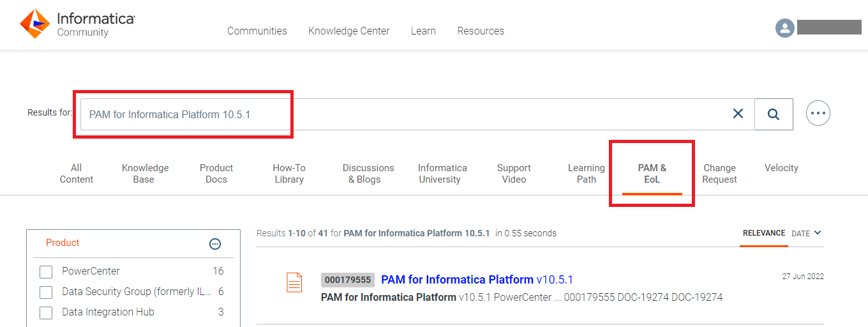Switch to the Velocity tab
Screen dimensions: 868x327
click(781, 168)
